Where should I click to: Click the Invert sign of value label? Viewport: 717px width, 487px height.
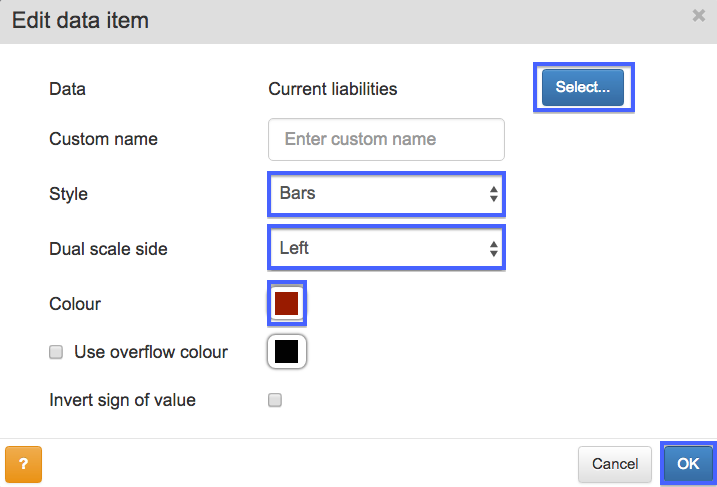[x=123, y=400]
